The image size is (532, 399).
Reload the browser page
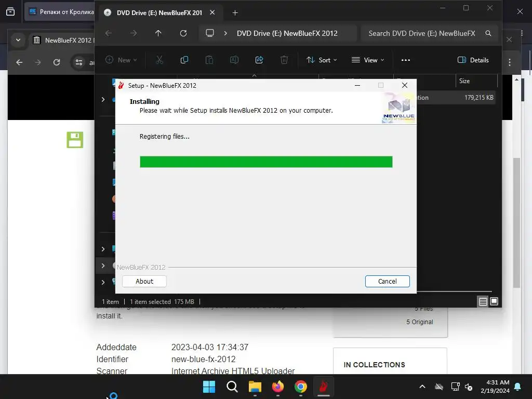pyautogui.click(x=57, y=62)
